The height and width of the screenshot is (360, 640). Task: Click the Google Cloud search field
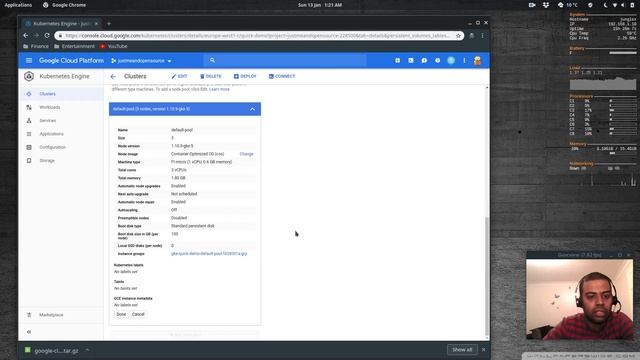(285, 60)
